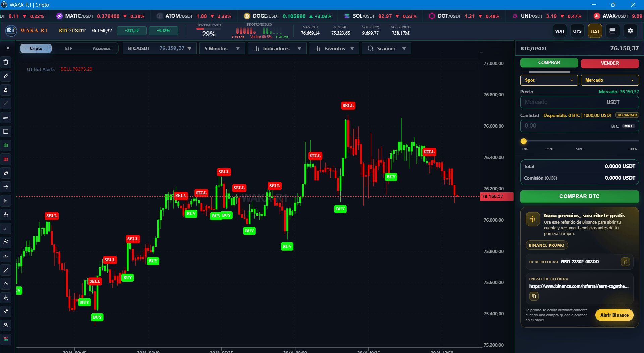644x353 pixels.
Task: Select the trend line tool
Action: [x=6, y=104]
